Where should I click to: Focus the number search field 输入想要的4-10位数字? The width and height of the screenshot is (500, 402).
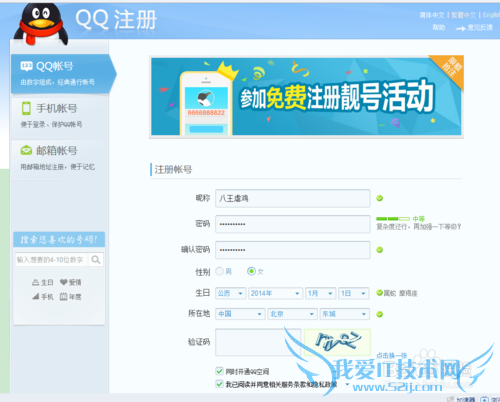[52, 260]
